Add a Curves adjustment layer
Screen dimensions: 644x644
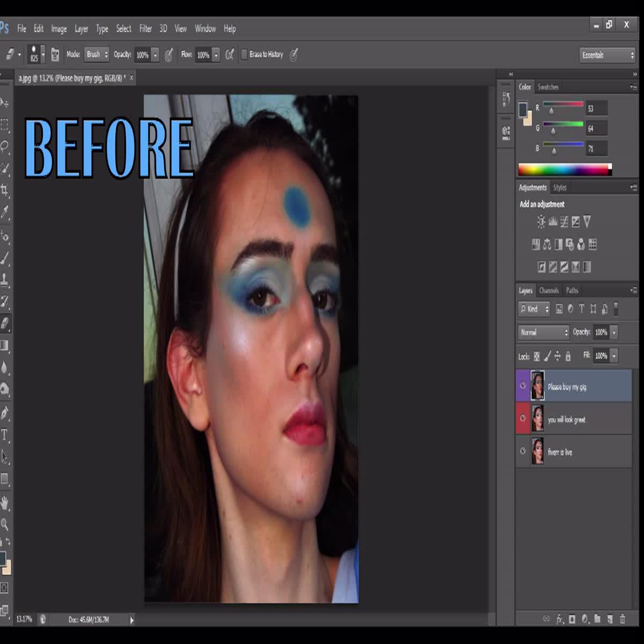(x=565, y=221)
